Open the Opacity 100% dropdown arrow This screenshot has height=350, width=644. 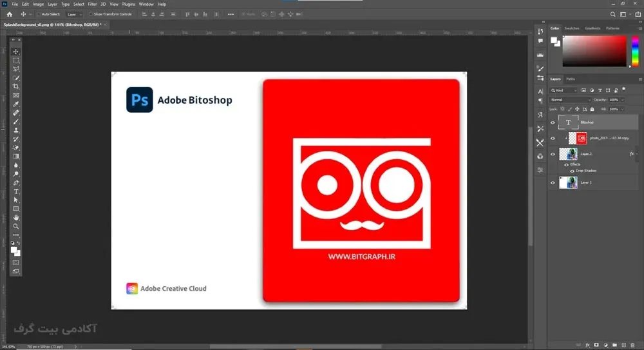(x=623, y=100)
